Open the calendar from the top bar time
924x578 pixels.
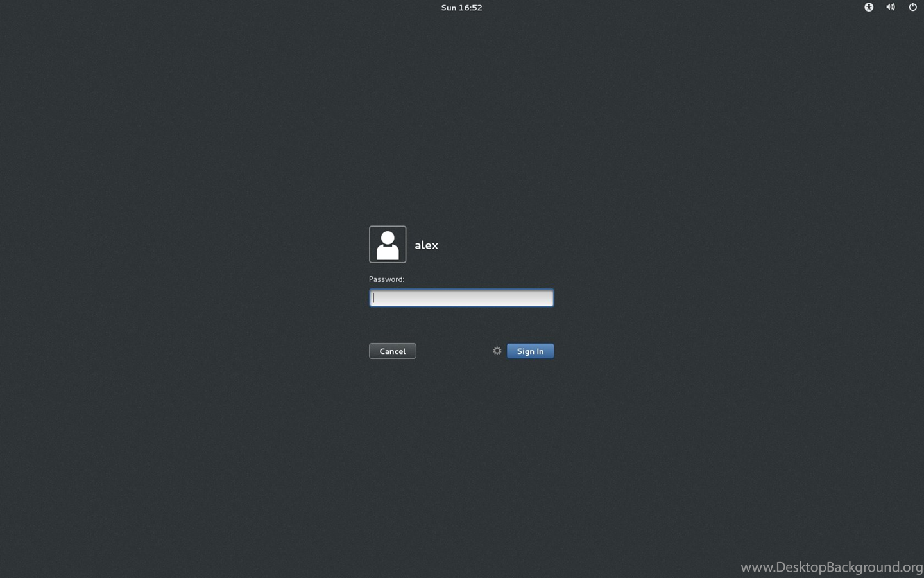(461, 8)
